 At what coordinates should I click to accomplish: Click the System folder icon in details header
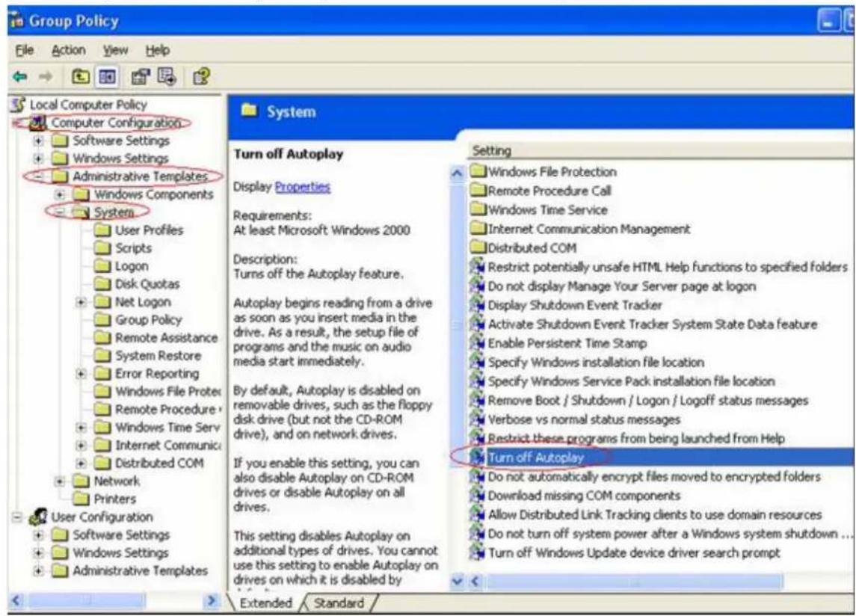[x=250, y=111]
